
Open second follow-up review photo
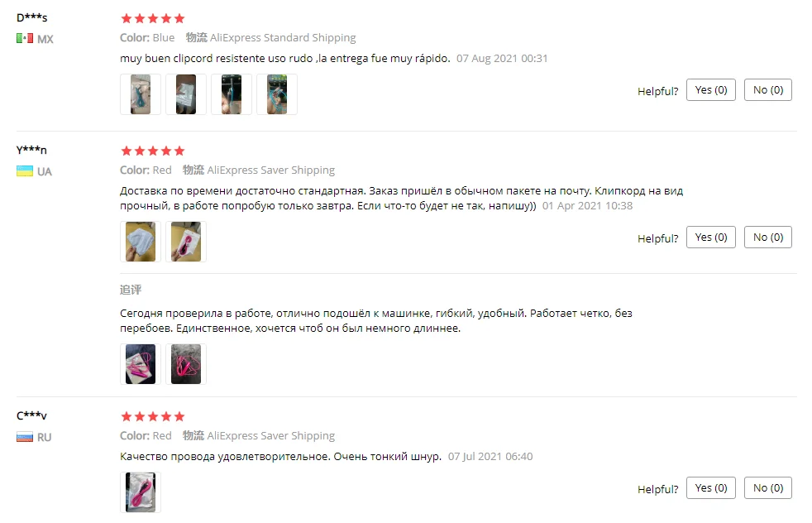[186, 364]
